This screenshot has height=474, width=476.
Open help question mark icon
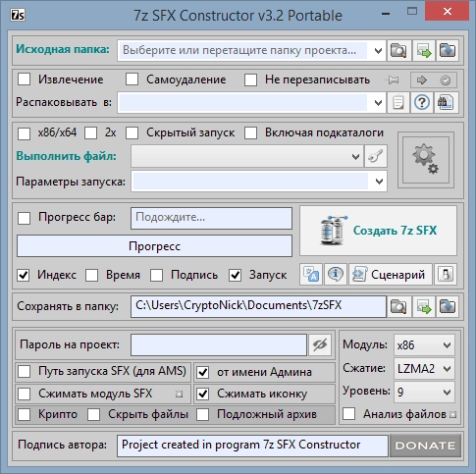tap(422, 103)
